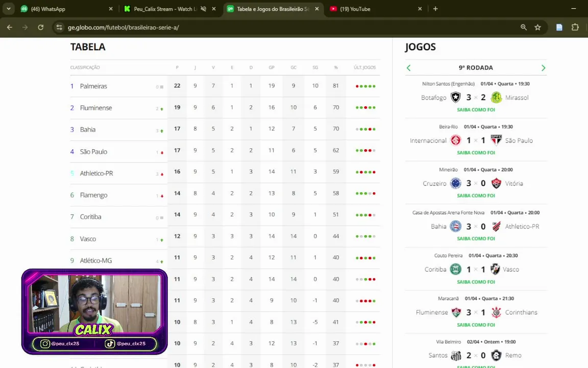This screenshot has height=368, width=588.
Task: Go to previous rodada with left chevron
Action: pos(409,68)
